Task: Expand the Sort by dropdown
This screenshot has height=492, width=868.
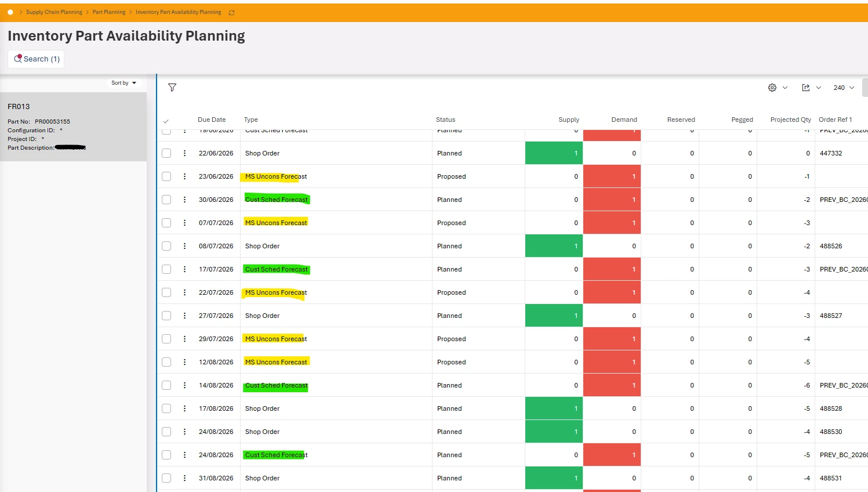Action: click(124, 83)
